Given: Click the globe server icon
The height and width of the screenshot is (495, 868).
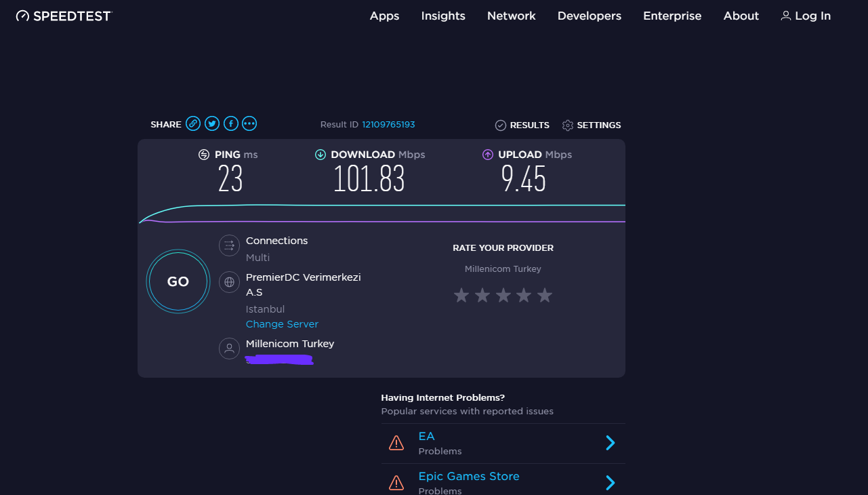Looking at the screenshot, I should [x=230, y=281].
